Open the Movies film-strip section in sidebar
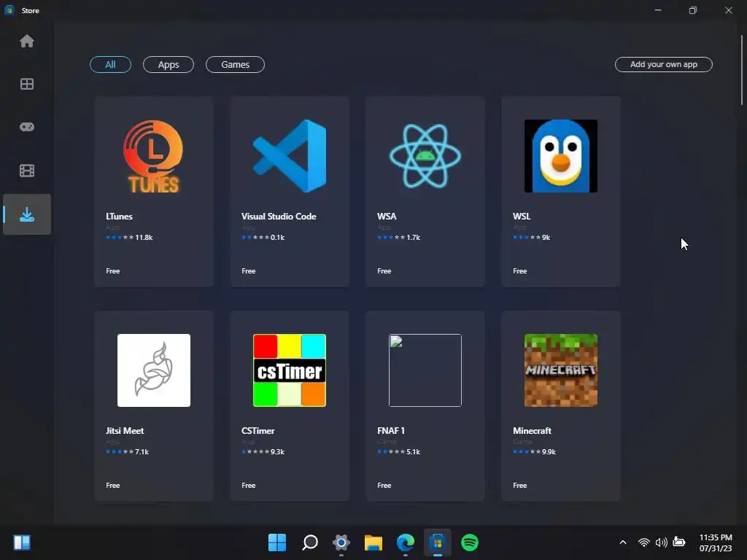The image size is (747, 560). pyautogui.click(x=27, y=171)
